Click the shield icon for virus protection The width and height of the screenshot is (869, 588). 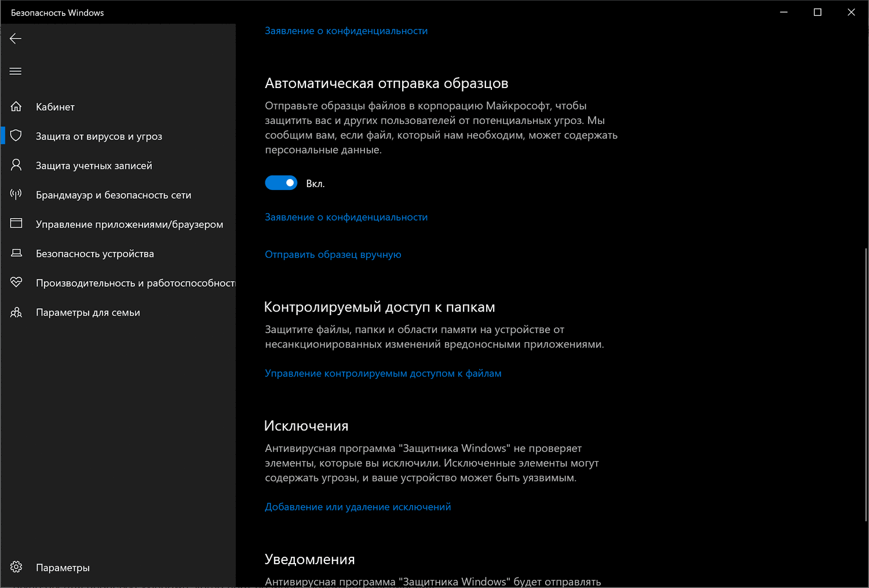[x=16, y=136]
